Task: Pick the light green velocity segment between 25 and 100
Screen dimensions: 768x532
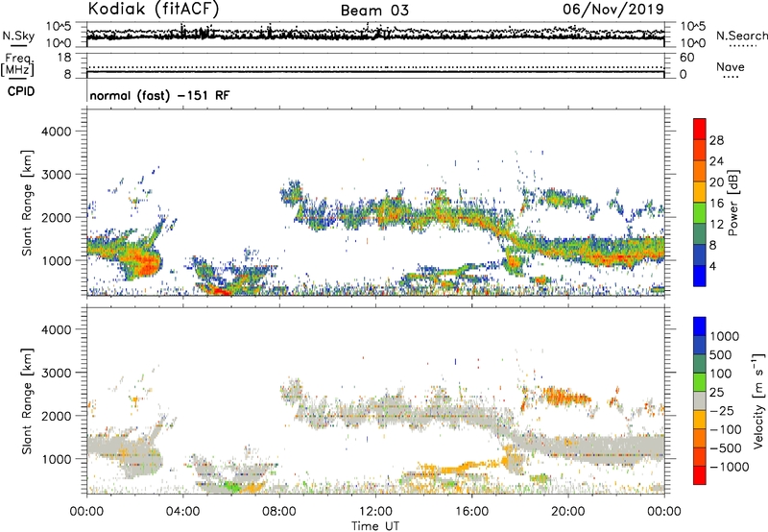Action: [700, 383]
